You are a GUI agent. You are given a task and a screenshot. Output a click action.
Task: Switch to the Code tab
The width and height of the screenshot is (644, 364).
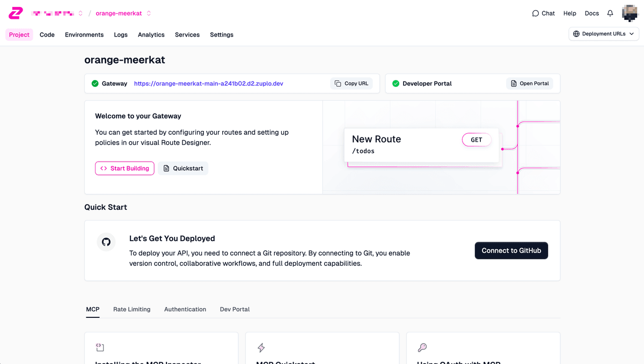click(47, 35)
